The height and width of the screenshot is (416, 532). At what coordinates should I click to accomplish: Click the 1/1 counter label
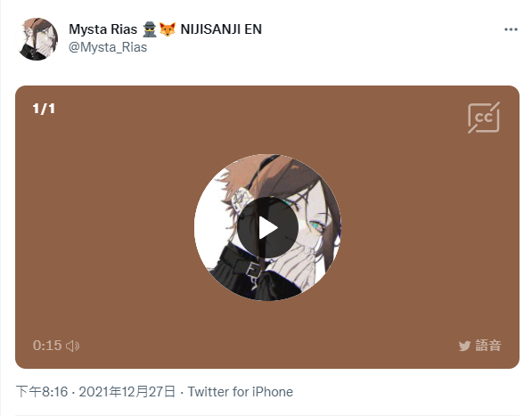point(44,109)
